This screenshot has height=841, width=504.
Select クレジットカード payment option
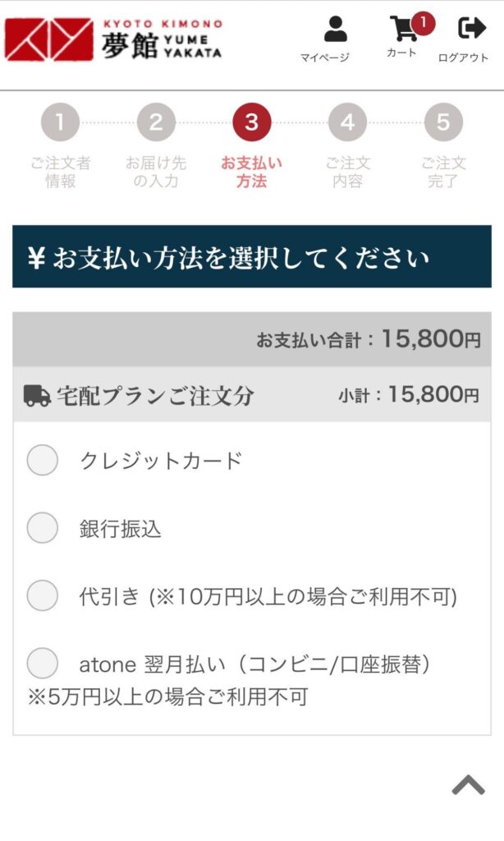tap(43, 460)
